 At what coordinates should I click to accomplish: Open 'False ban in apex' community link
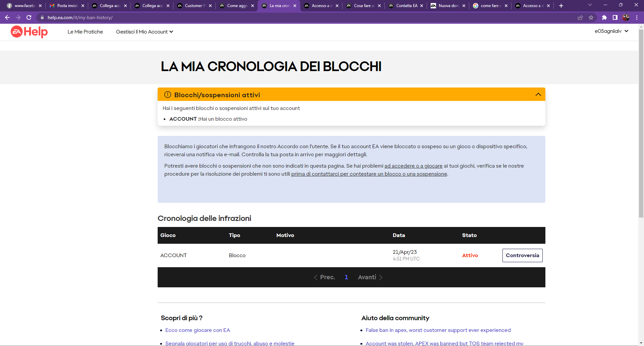(438, 330)
